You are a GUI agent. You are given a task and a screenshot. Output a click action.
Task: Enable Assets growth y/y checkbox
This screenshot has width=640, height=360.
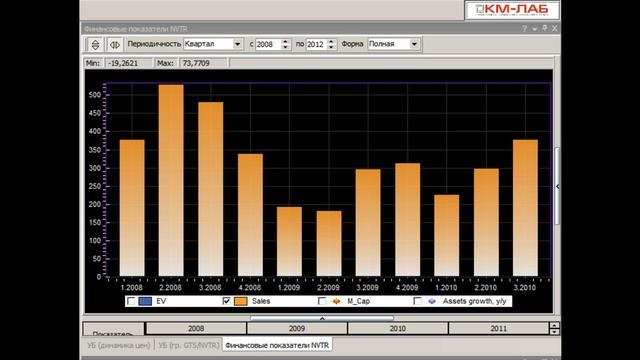coord(417,301)
